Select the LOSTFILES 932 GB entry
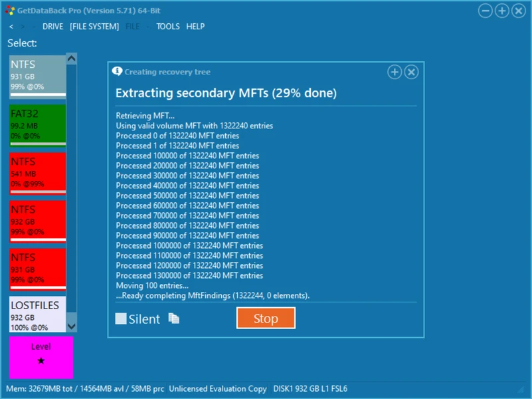The width and height of the screenshot is (532, 399). point(38,315)
